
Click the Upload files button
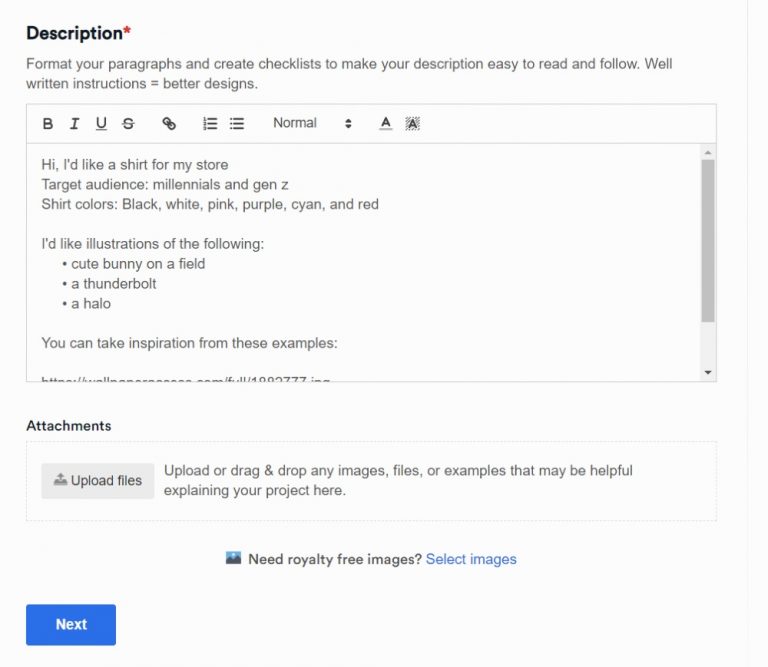98,481
